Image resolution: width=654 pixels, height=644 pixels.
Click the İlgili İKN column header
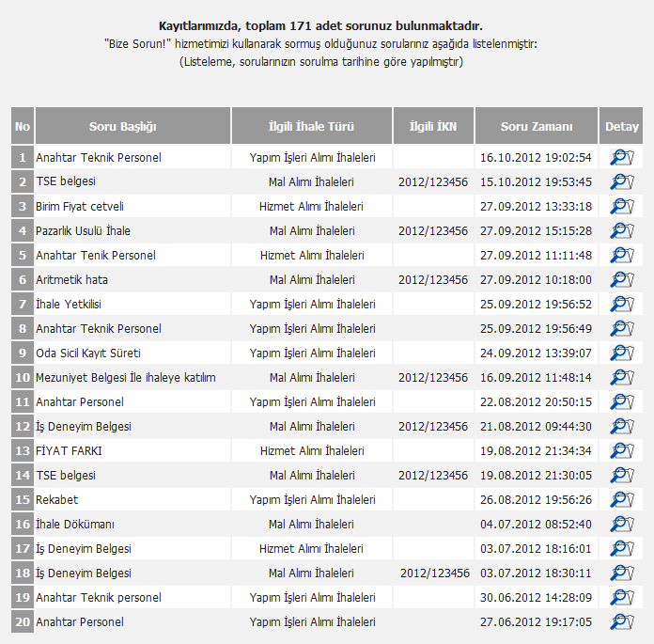(x=433, y=126)
